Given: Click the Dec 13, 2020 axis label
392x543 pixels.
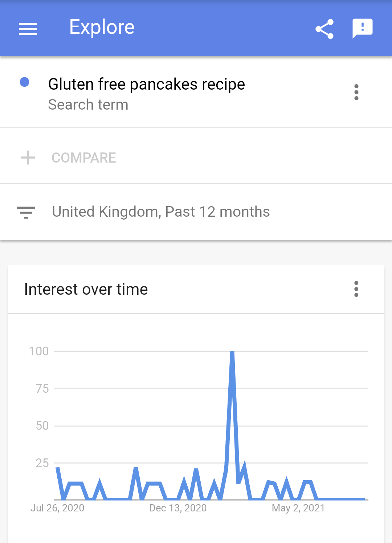Looking at the screenshot, I should click(178, 508).
